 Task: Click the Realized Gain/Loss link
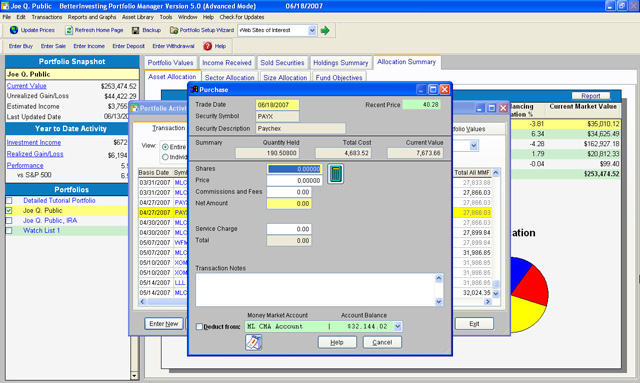pos(35,154)
